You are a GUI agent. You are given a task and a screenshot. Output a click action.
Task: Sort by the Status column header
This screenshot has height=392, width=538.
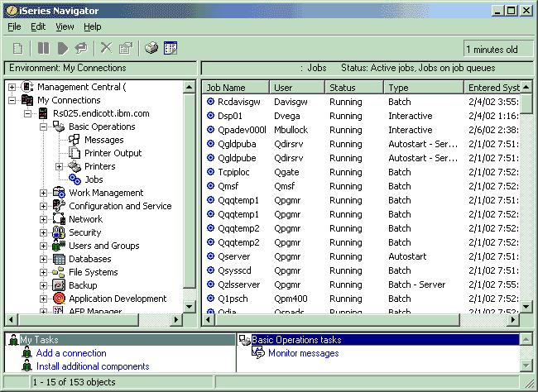[354, 88]
